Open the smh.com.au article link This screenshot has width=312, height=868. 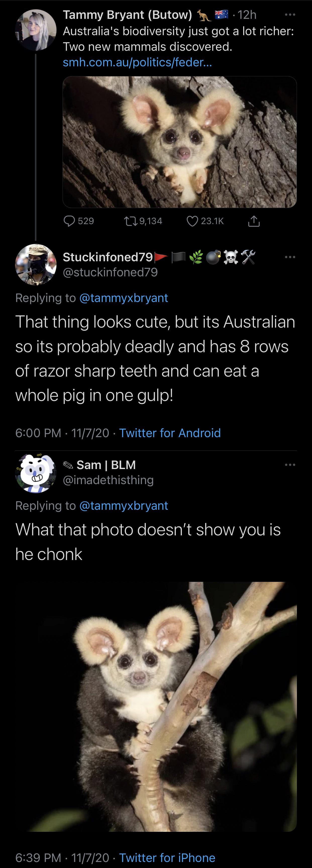137,62
